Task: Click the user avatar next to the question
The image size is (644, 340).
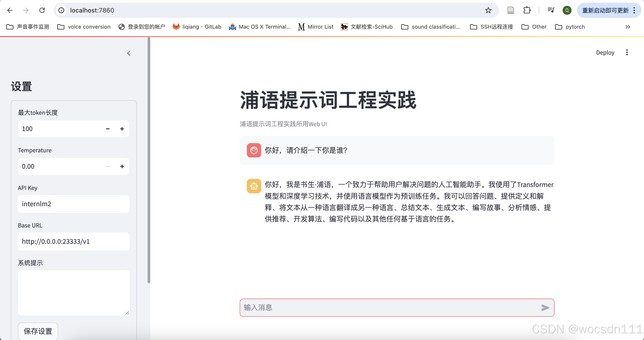Action: (254, 150)
